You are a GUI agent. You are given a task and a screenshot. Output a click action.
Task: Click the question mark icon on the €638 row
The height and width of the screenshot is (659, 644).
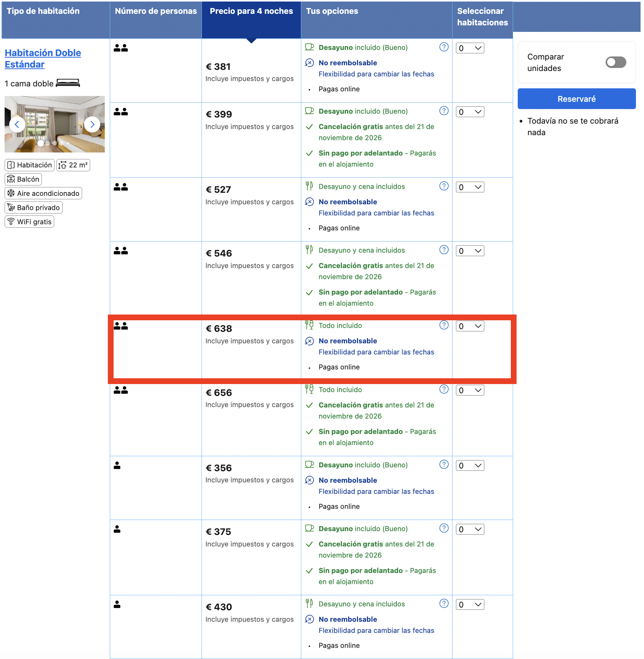[x=444, y=325]
